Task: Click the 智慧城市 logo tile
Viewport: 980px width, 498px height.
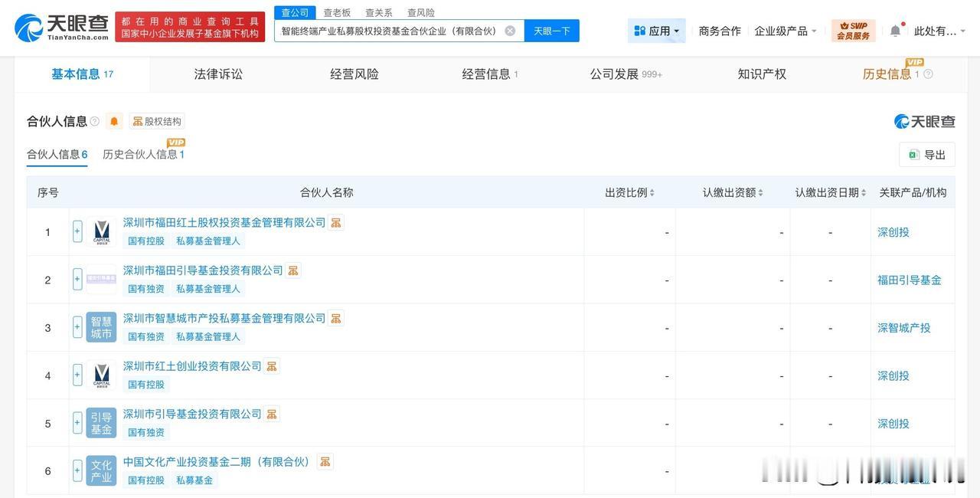Action: pos(101,327)
